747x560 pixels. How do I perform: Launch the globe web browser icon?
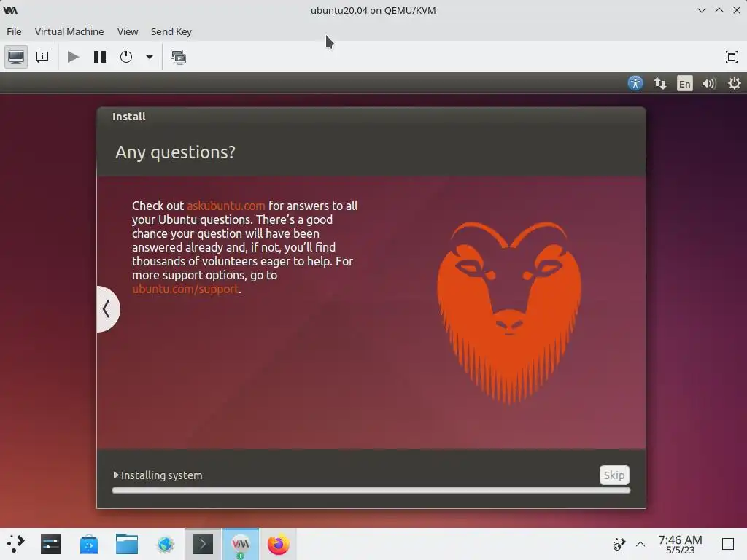pyautogui.click(x=166, y=544)
